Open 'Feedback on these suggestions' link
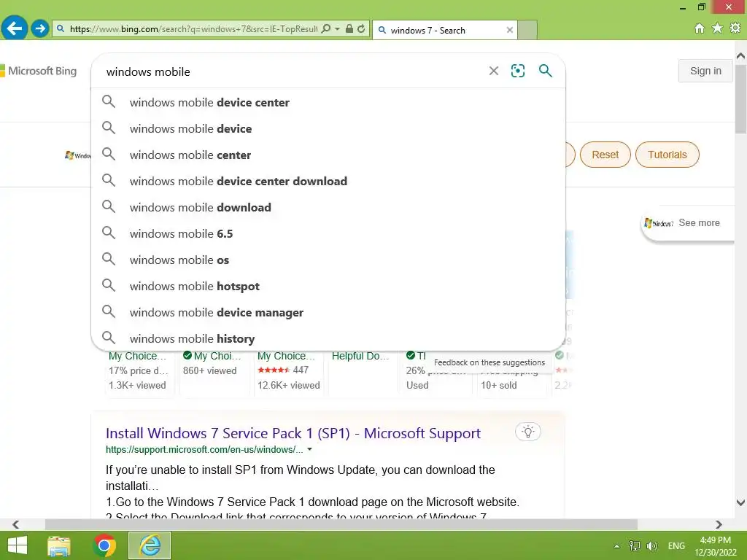This screenshot has width=747, height=560. click(489, 362)
